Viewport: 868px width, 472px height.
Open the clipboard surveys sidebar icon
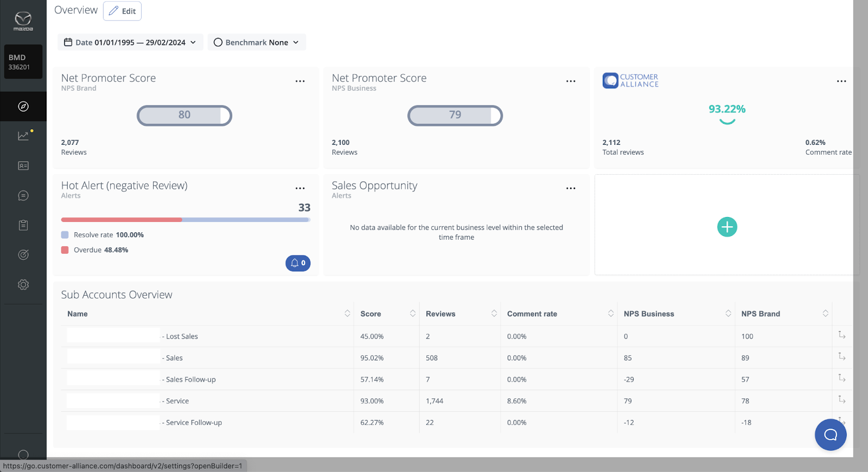[23, 225]
